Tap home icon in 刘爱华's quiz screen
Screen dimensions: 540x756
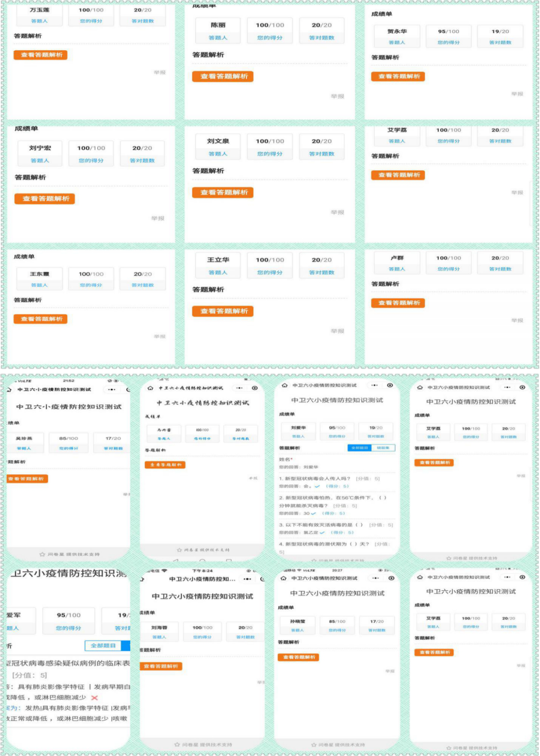(x=284, y=385)
